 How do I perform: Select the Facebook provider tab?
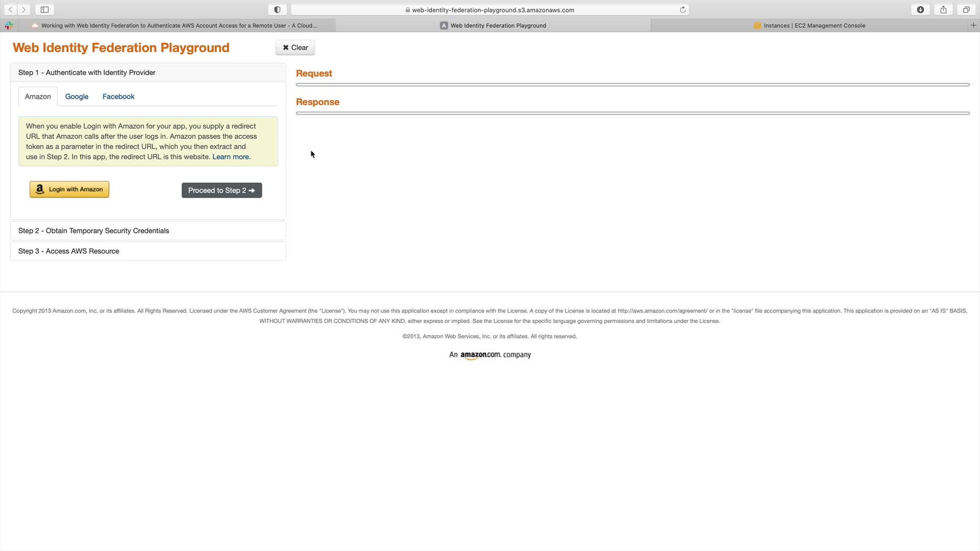pyautogui.click(x=118, y=97)
